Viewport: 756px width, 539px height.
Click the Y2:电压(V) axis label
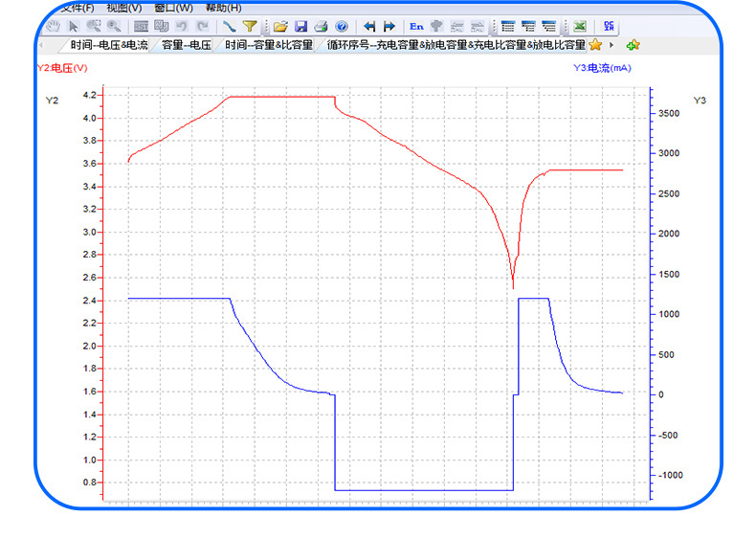coord(60,67)
